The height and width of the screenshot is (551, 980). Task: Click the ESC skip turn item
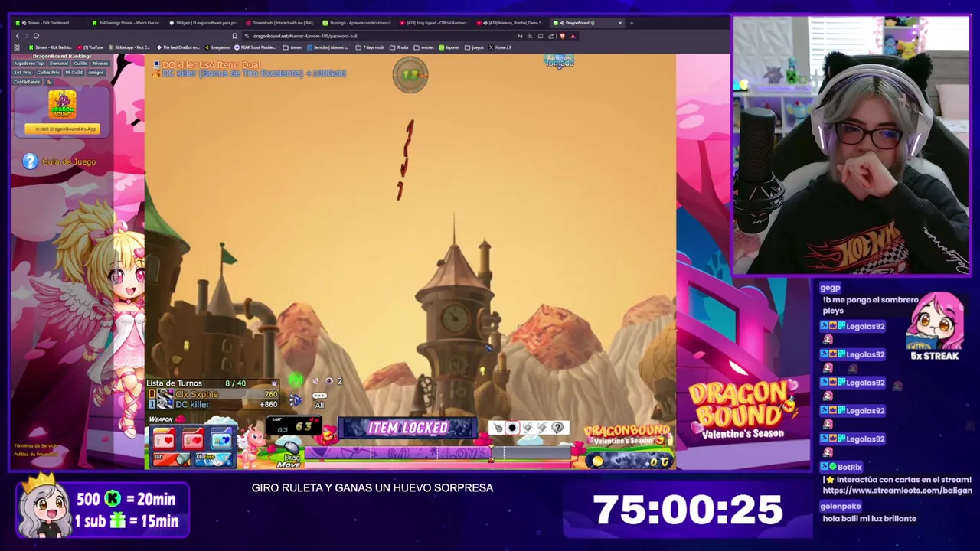[171, 459]
